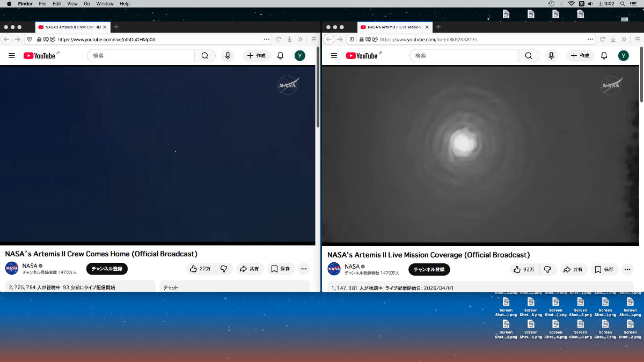Open the File menu
This screenshot has width=644, height=362.
tap(42, 4)
